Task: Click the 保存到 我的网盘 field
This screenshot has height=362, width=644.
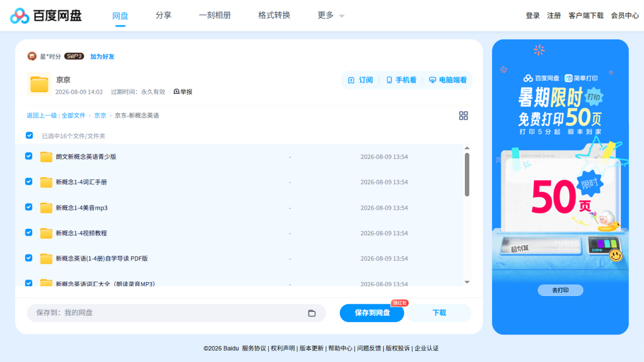Action: click(x=176, y=313)
